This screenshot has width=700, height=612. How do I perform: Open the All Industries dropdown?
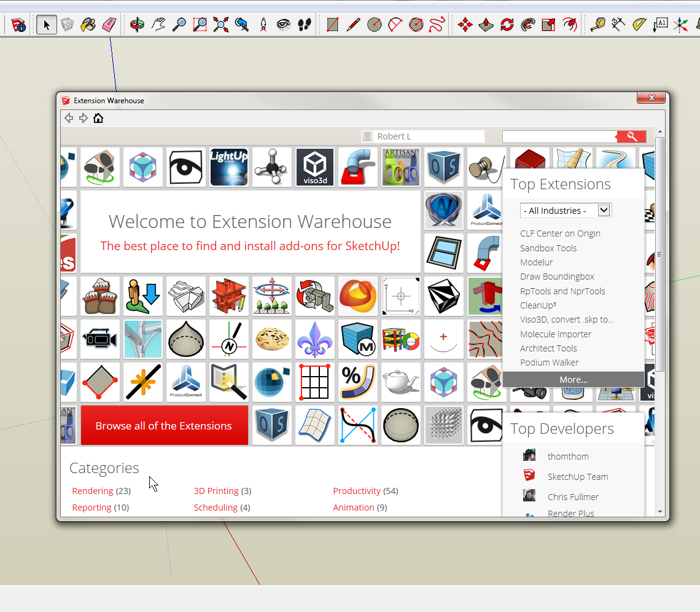[566, 210]
